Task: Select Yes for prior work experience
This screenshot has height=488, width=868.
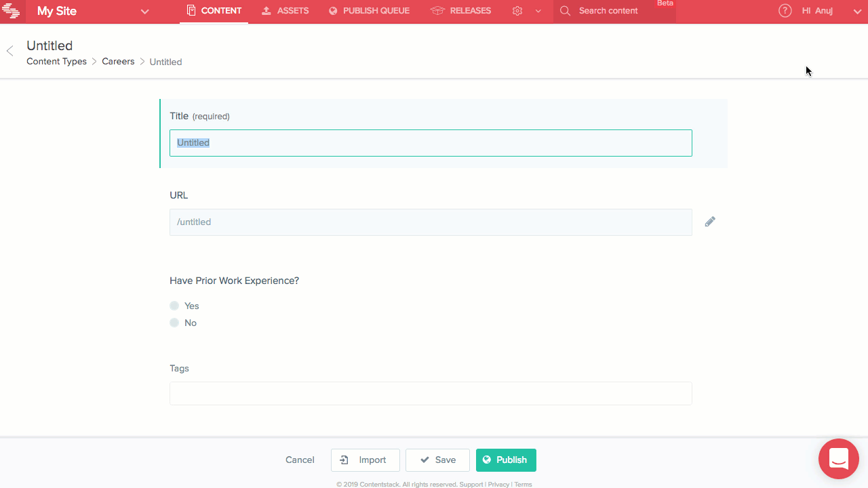Action: [174, 306]
